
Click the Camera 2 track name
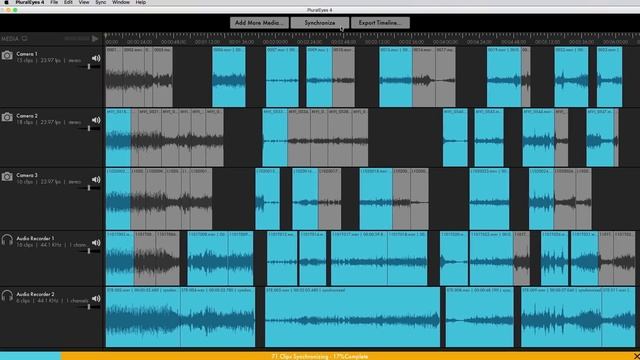point(27,116)
